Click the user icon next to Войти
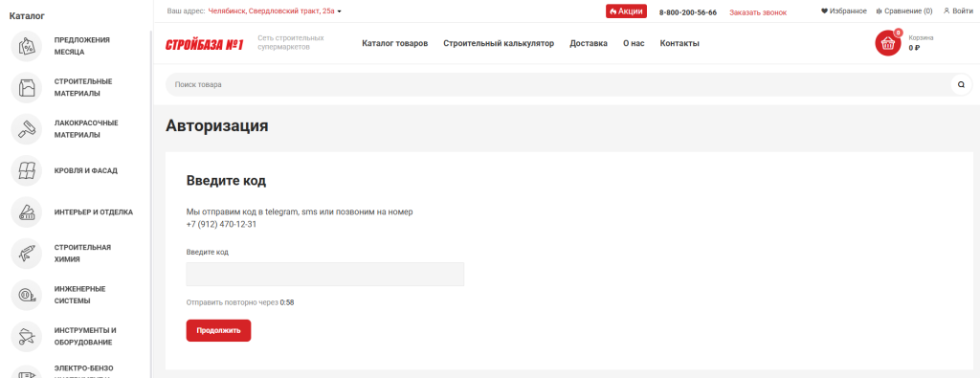The image size is (980, 378). 947,11
